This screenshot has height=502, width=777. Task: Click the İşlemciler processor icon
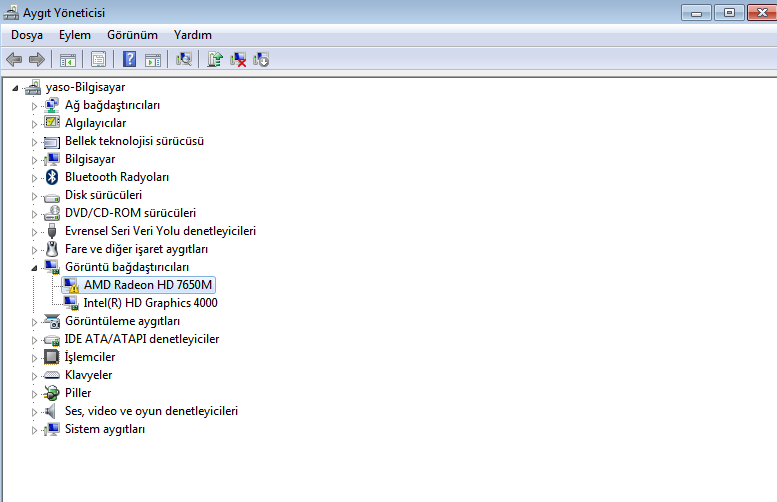52,357
